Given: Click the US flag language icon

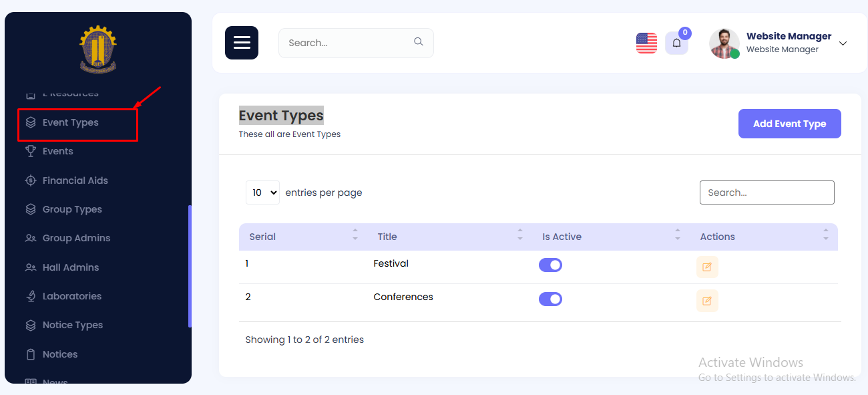Looking at the screenshot, I should point(646,43).
